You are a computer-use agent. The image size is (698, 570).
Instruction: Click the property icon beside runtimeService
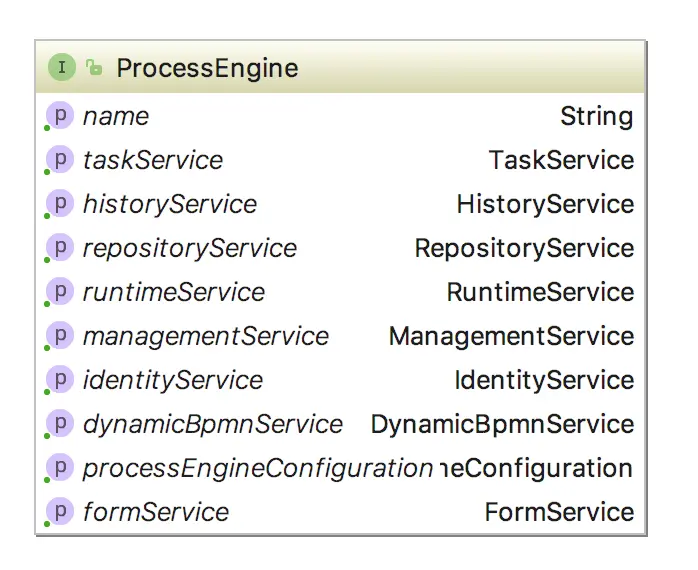pos(60,292)
